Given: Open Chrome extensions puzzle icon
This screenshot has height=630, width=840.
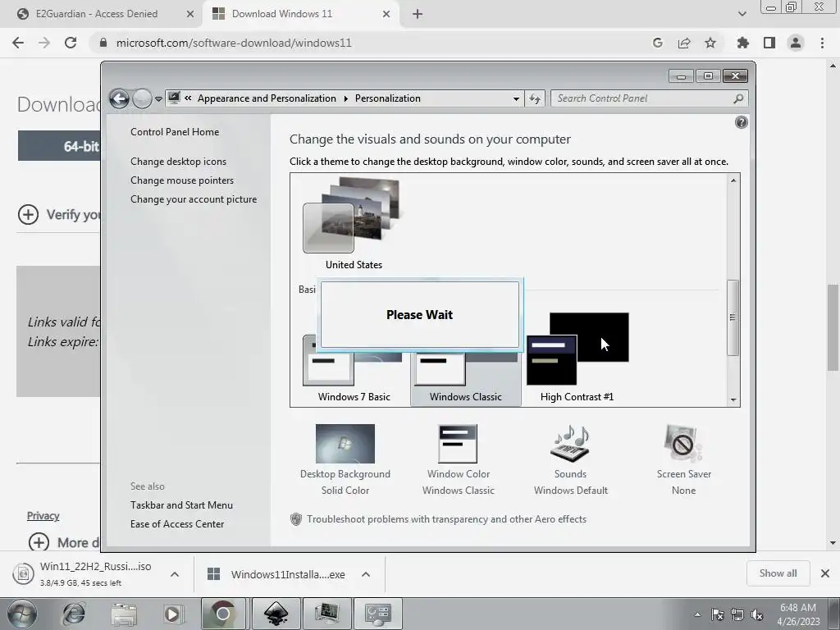Looking at the screenshot, I should [742, 43].
